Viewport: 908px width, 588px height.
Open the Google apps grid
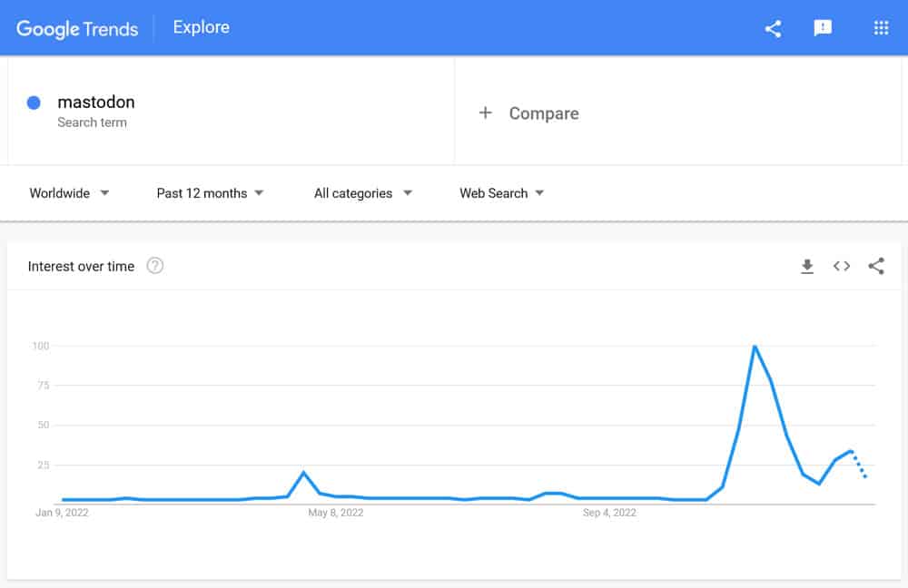[x=881, y=28]
